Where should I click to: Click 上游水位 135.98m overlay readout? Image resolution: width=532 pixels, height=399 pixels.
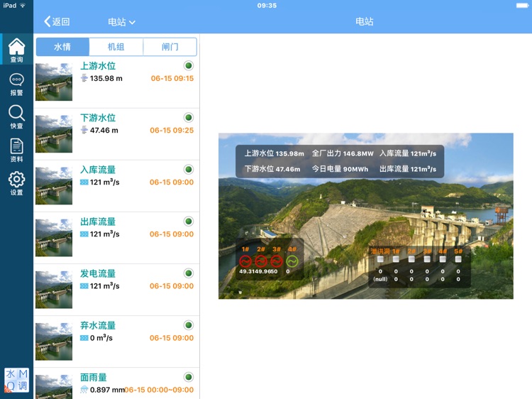pyautogui.click(x=275, y=153)
